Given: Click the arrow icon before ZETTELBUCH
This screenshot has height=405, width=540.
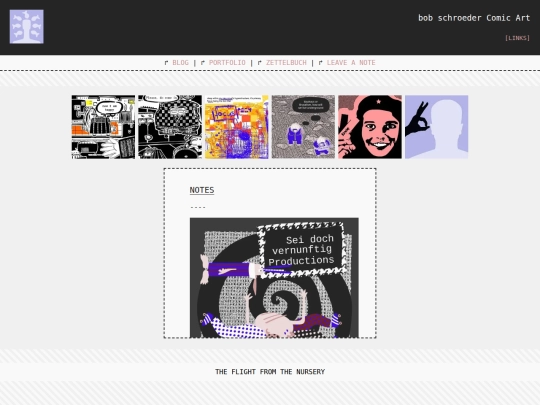Looking at the screenshot, I should click(x=260, y=63).
